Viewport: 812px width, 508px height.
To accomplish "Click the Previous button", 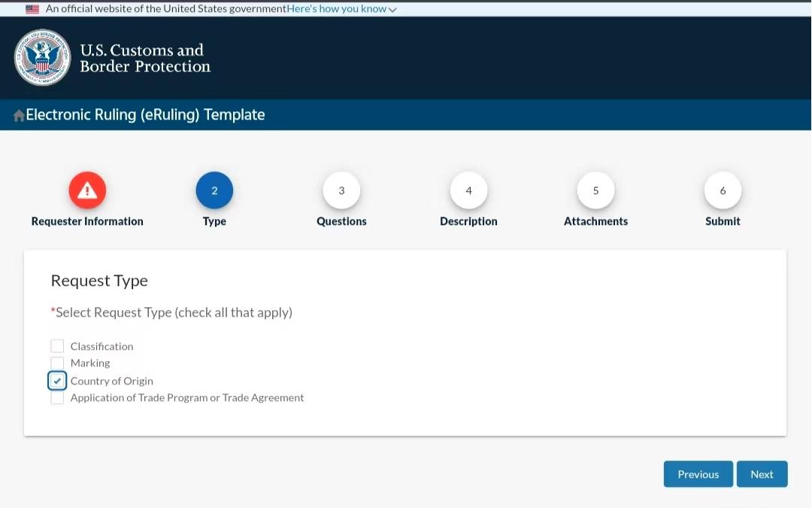I will coord(698,474).
